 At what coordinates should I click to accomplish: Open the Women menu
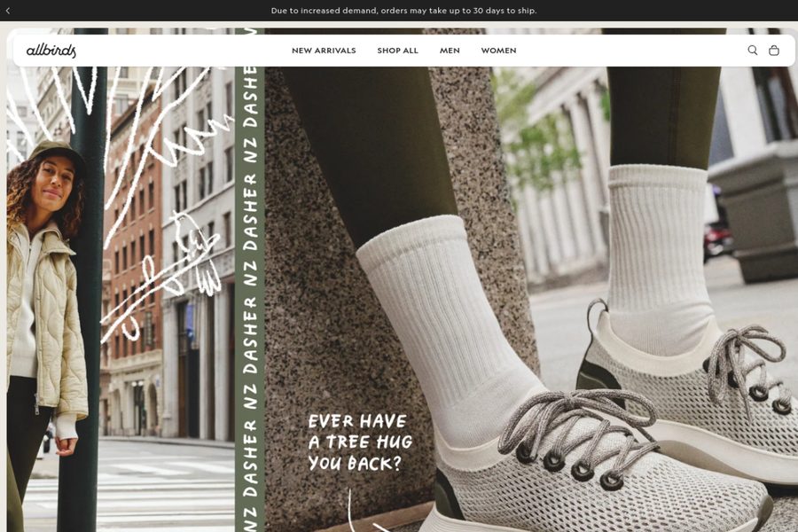pyautogui.click(x=498, y=51)
